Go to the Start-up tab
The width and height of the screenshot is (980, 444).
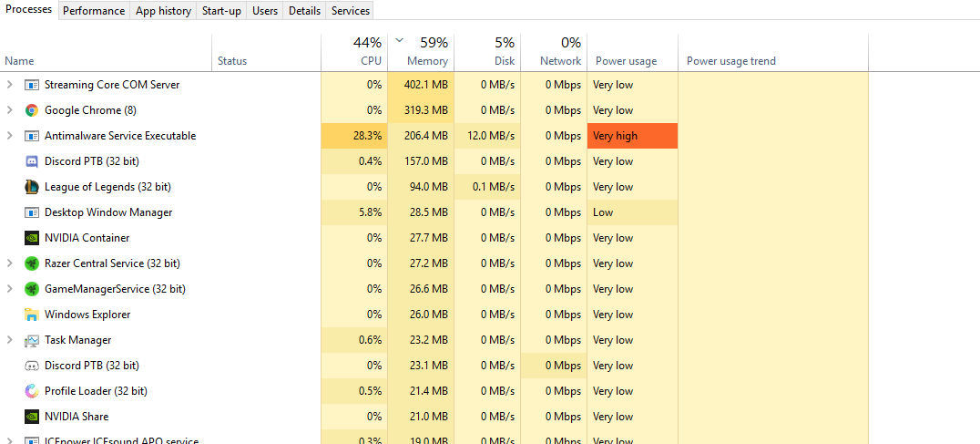(221, 11)
